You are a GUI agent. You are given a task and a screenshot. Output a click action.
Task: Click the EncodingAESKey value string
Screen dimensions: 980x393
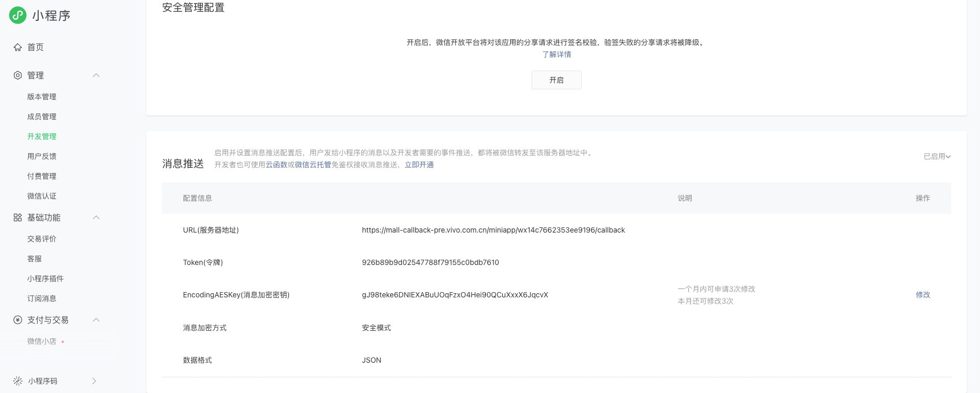tap(455, 295)
